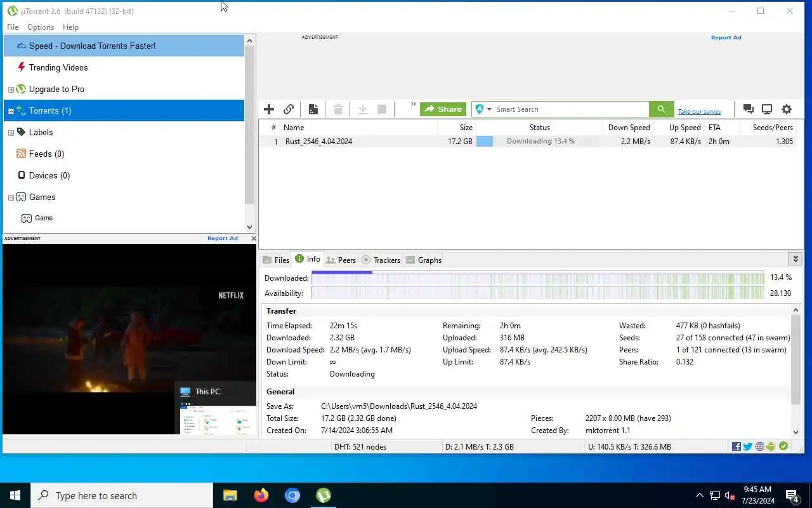The height and width of the screenshot is (508, 812).
Task: Click the Feeds RSS icon
Action: 21,154
